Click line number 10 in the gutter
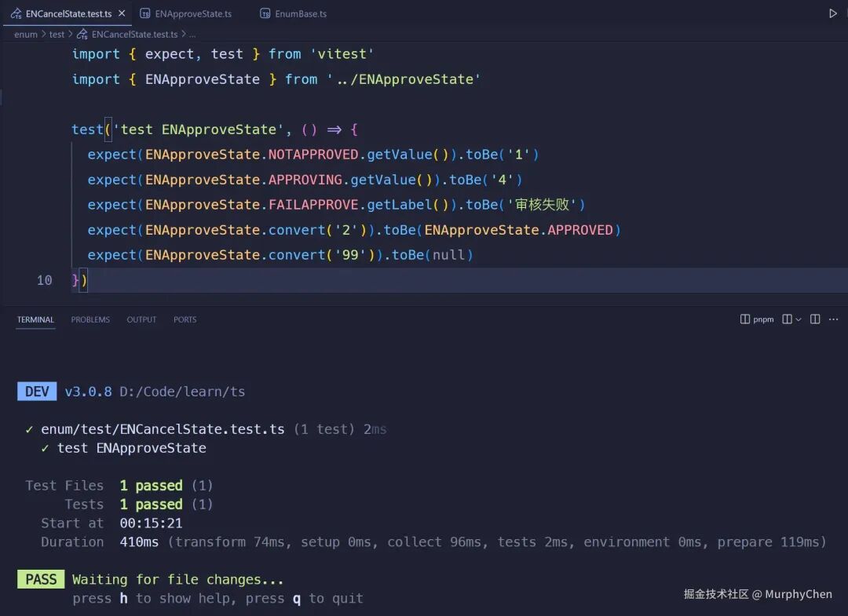Viewport: 848px width, 616px height. click(44, 280)
